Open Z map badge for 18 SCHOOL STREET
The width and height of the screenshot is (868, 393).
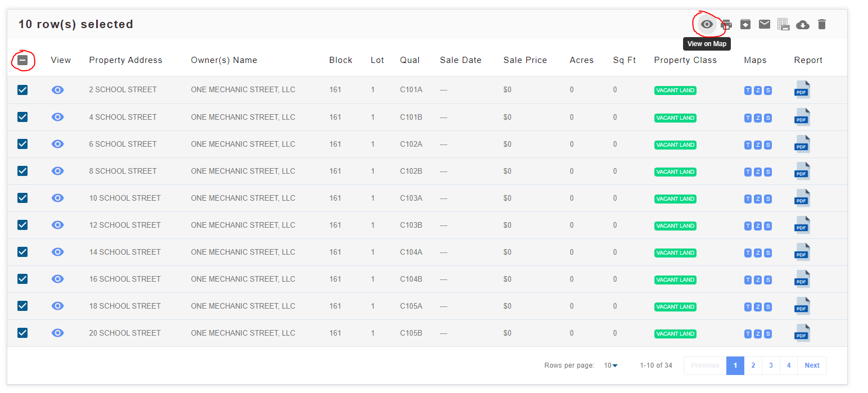[758, 306]
